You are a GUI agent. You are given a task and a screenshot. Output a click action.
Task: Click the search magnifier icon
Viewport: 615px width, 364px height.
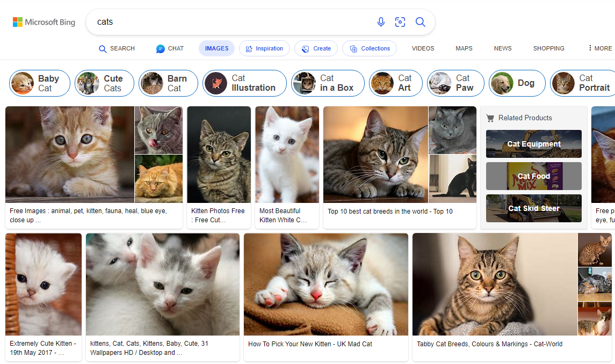pyautogui.click(x=421, y=22)
